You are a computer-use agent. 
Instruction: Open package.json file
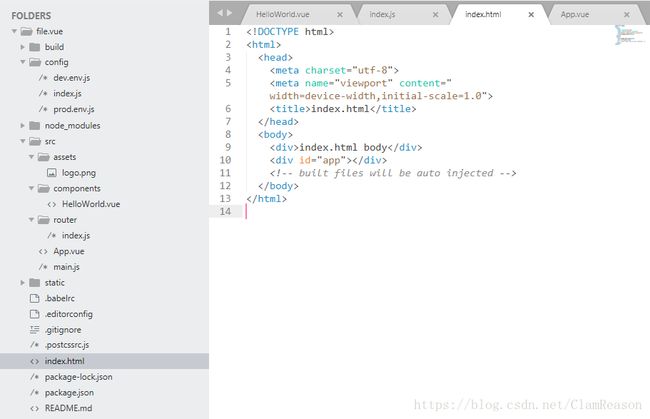click(x=69, y=392)
